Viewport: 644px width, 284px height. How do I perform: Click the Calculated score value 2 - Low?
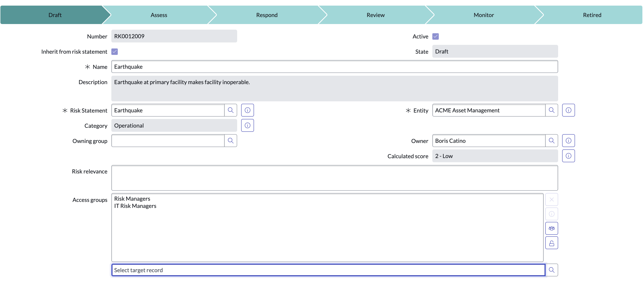495,156
